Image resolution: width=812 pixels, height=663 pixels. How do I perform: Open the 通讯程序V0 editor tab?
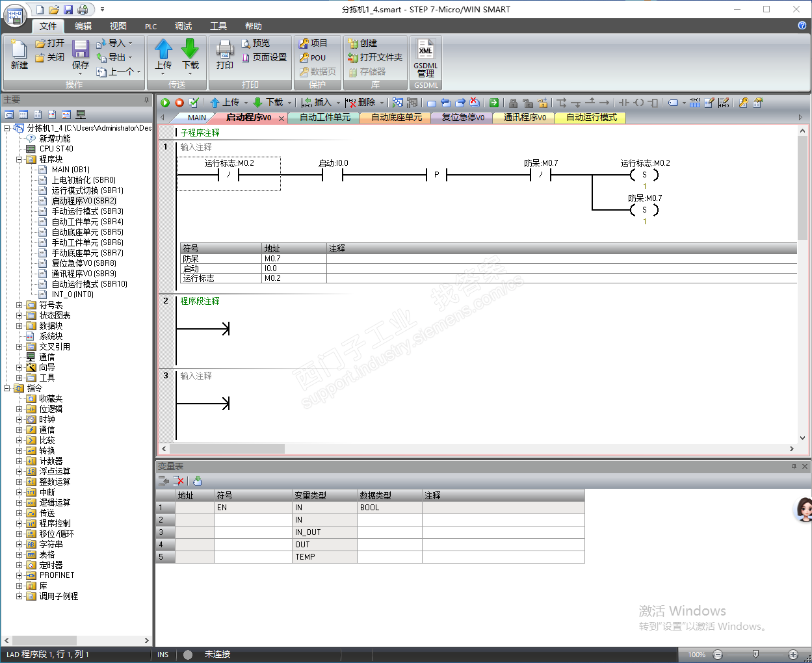click(x=525, y=118)
